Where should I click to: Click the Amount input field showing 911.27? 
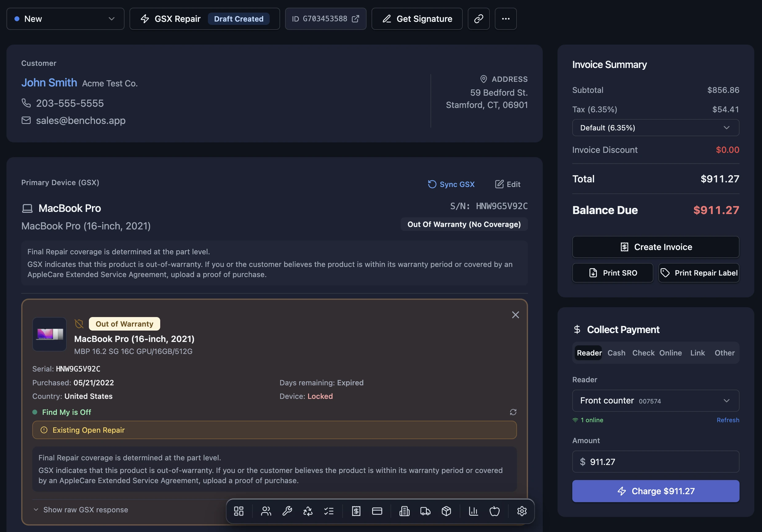click(x=656, y=462)
